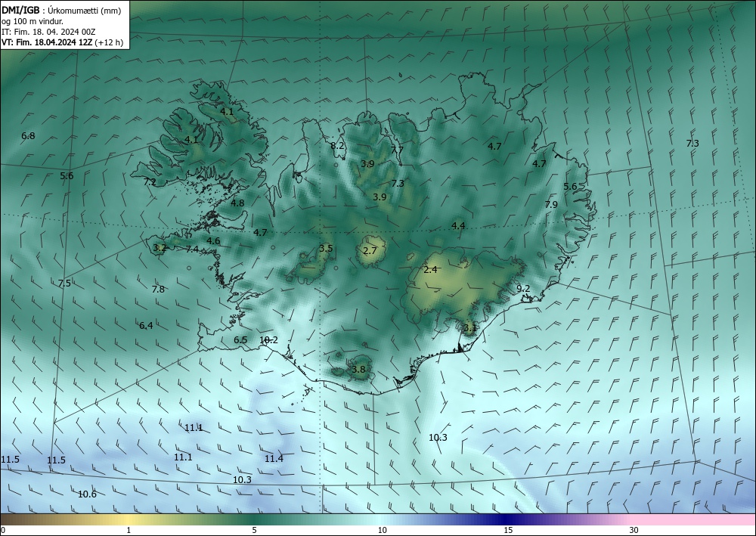Image resolution: width=756 pixels, height=536 pixels.
Task: Click the 6.8 value label
Action: 29,136
